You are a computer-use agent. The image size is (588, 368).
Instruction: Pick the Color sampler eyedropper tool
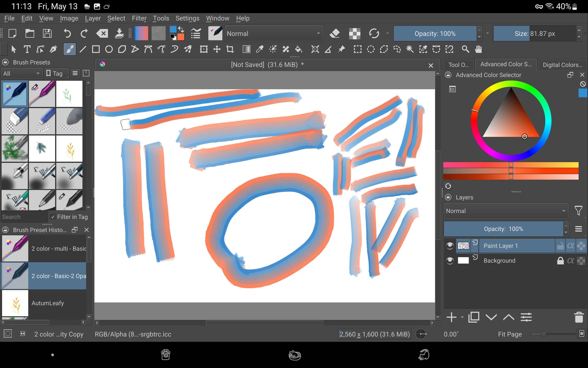pyautogui.click(x=260, y=49)
